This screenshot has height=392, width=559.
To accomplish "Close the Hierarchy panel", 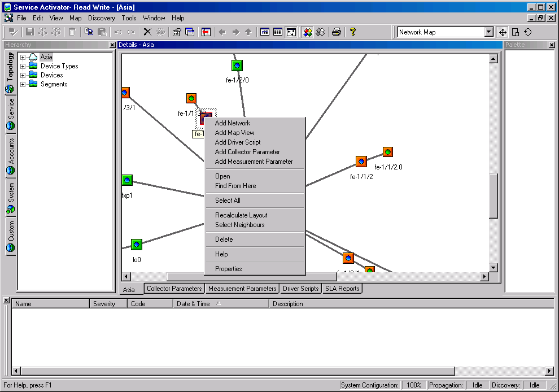I will (112, 45).
